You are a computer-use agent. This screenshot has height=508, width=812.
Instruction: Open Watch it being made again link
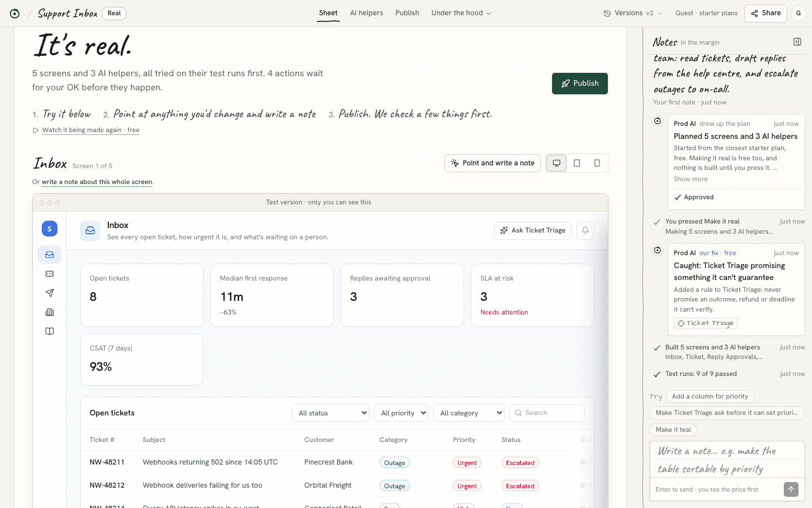point(91,130)
